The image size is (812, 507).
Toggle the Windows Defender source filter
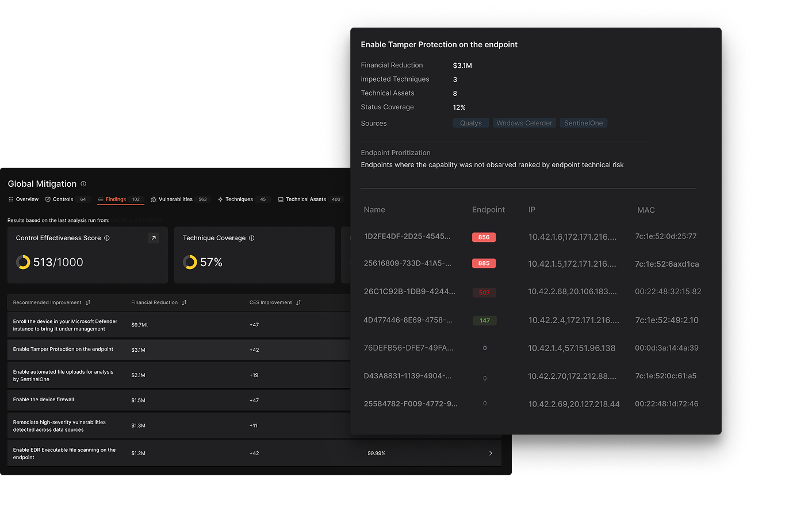point(524,122)
